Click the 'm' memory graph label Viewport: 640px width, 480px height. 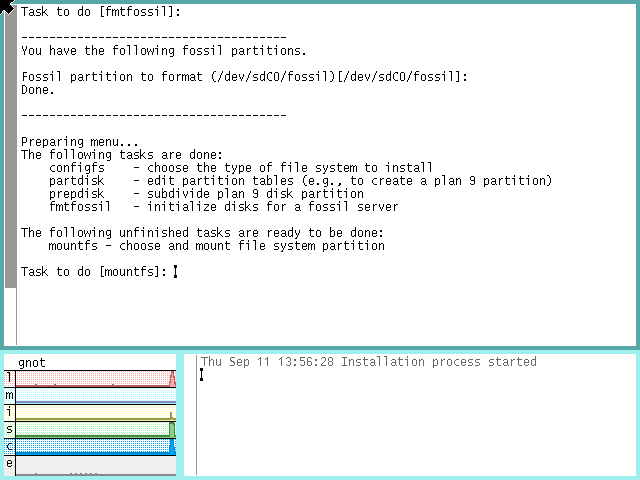point(10,395)
